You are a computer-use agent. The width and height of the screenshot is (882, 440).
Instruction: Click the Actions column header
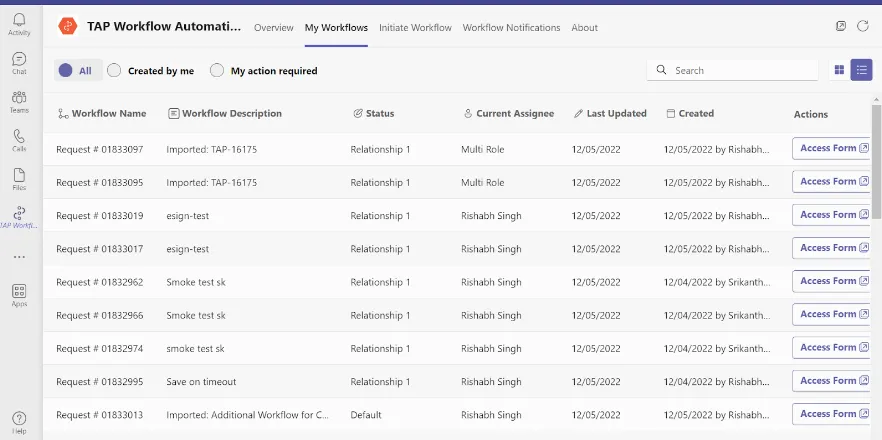tap(811, 114)
